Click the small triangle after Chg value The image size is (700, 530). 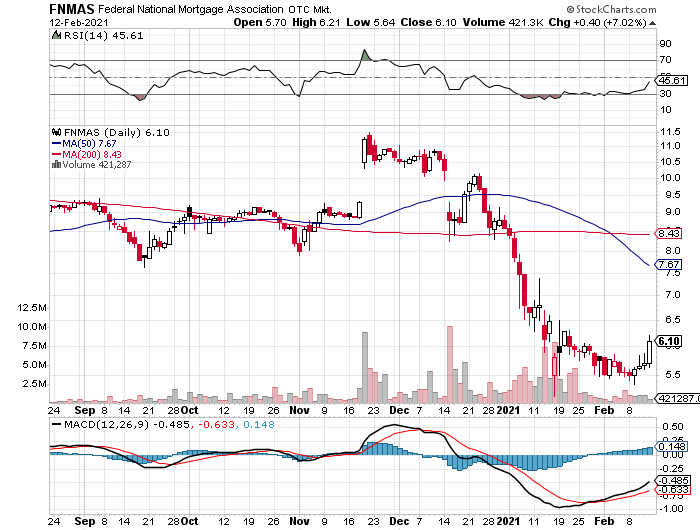(x=652, y=23)
